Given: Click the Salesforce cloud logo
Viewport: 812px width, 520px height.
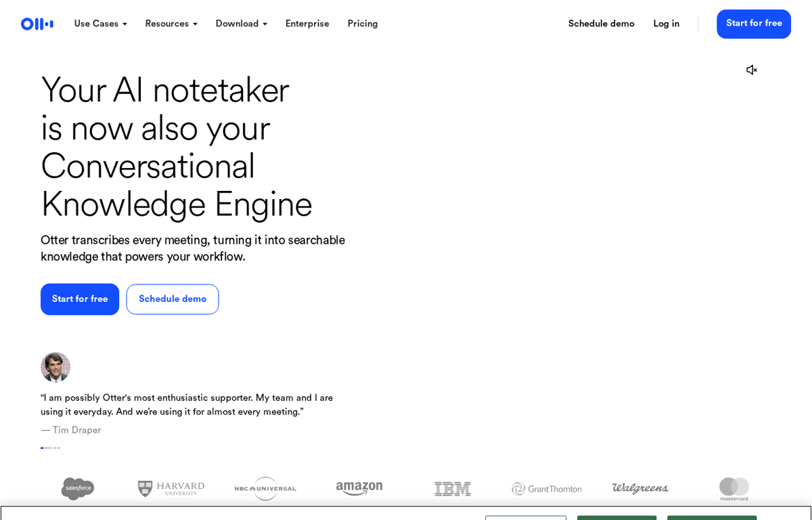Looking at the screenshot, I should [x=78, y=489].
